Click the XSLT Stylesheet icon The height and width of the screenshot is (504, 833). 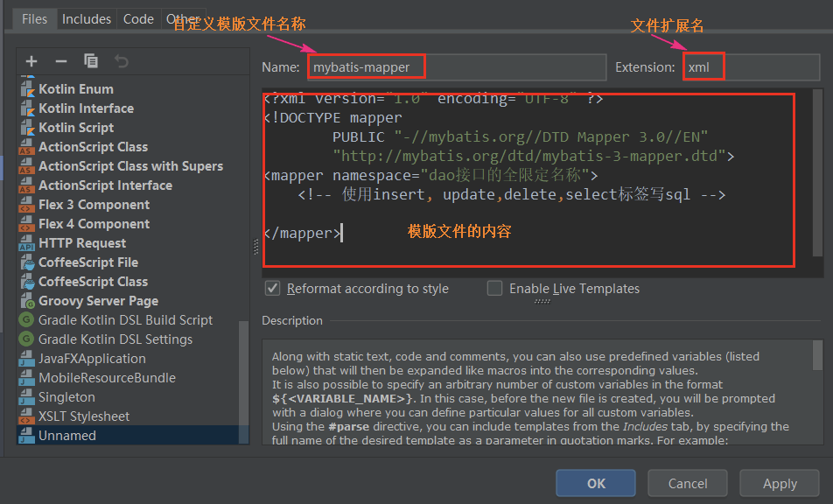[x=26, y=416]
